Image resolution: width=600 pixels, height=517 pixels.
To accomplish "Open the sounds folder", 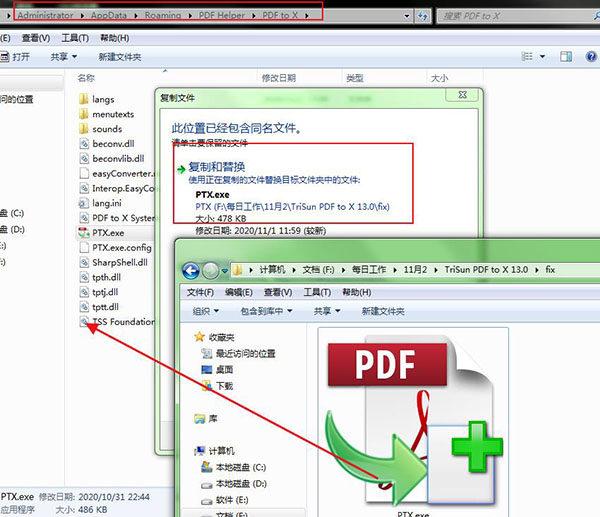I will pyautogui.click(x=106, y=129).
